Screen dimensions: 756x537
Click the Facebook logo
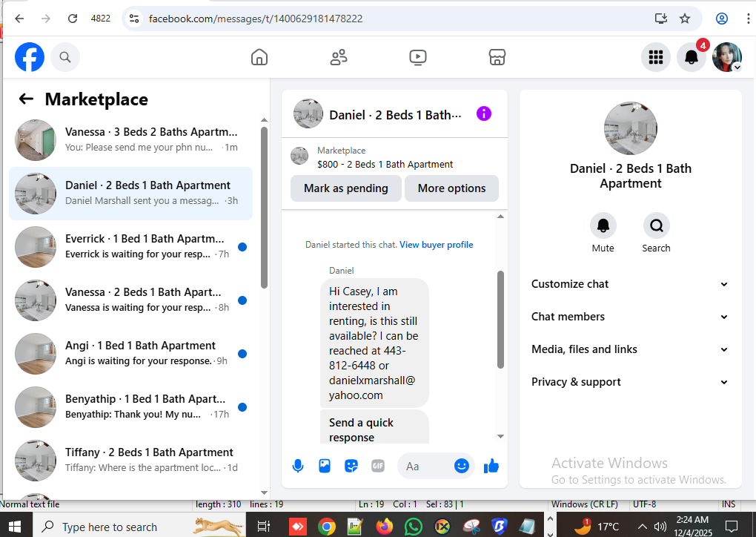pyautogui.click(x=30, y=57)
